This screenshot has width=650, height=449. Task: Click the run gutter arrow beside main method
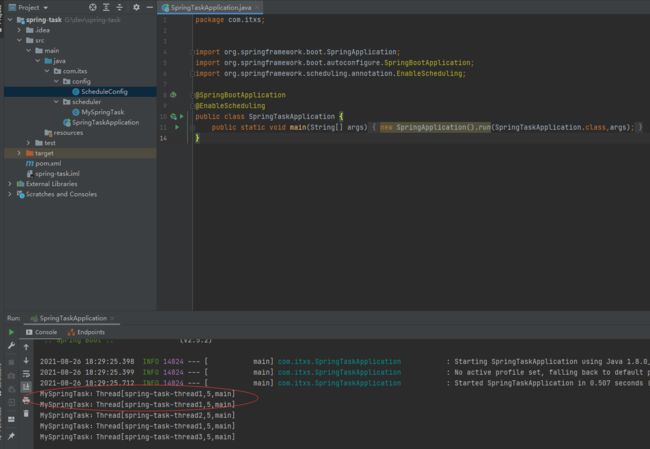click(177, 127)
